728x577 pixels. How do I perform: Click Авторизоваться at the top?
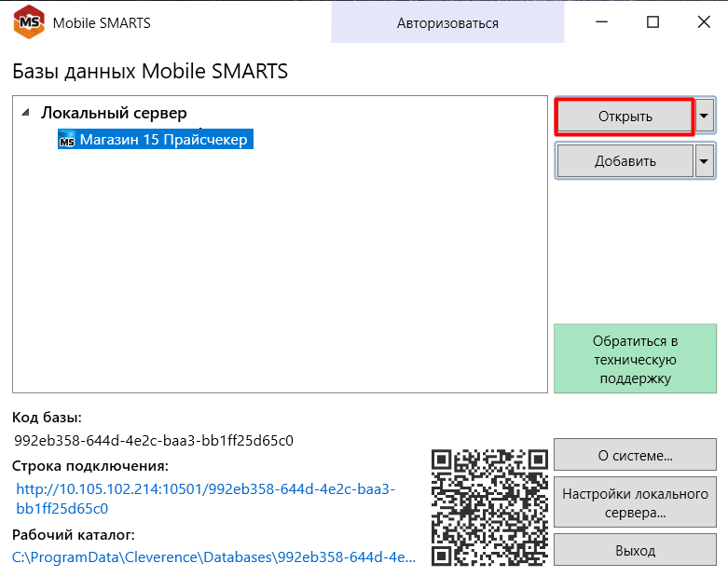click(x=447, y=23)
